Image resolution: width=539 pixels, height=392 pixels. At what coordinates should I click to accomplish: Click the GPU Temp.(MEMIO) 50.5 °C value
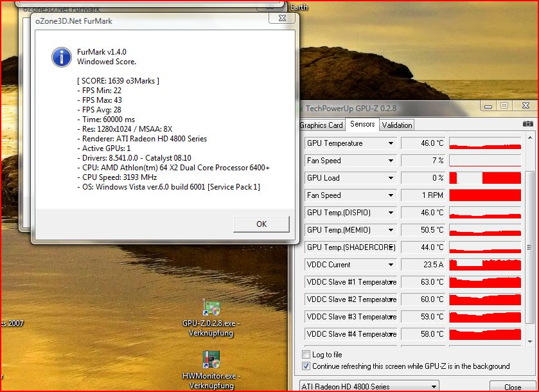coord(423,230)
